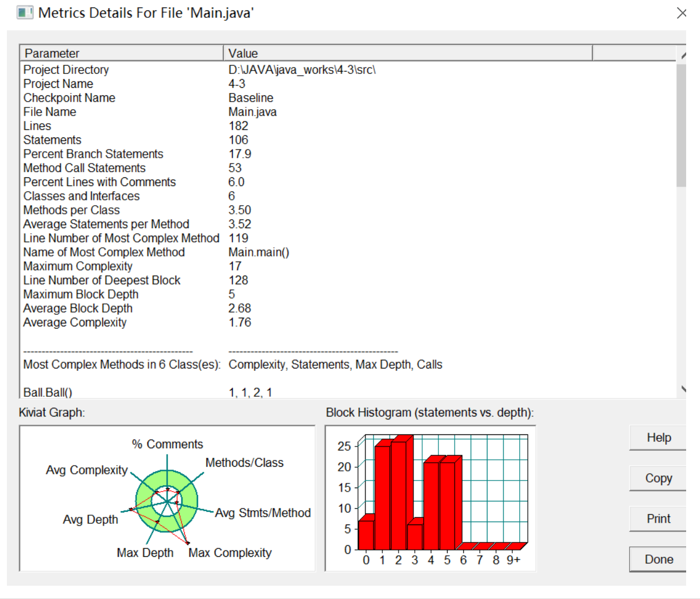The height and width of the screenshot is (599, 700).
Task: Click the scroll down arrow of list
Action: click(682, 389)
